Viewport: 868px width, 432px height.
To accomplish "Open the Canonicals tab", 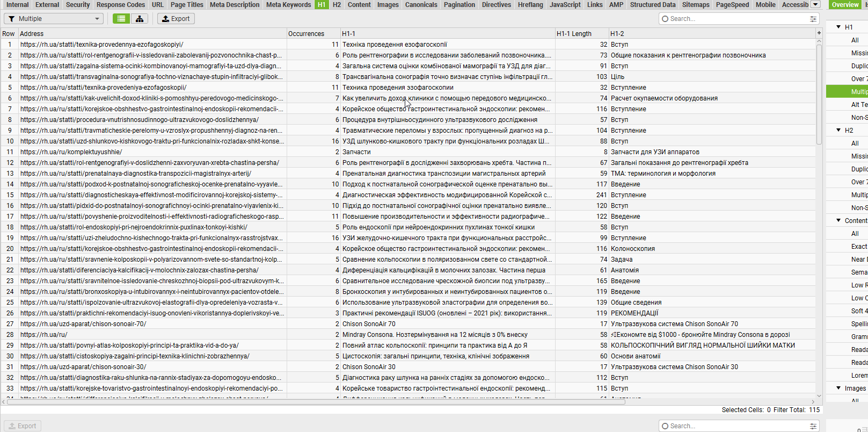I will [x=421, y=4].
